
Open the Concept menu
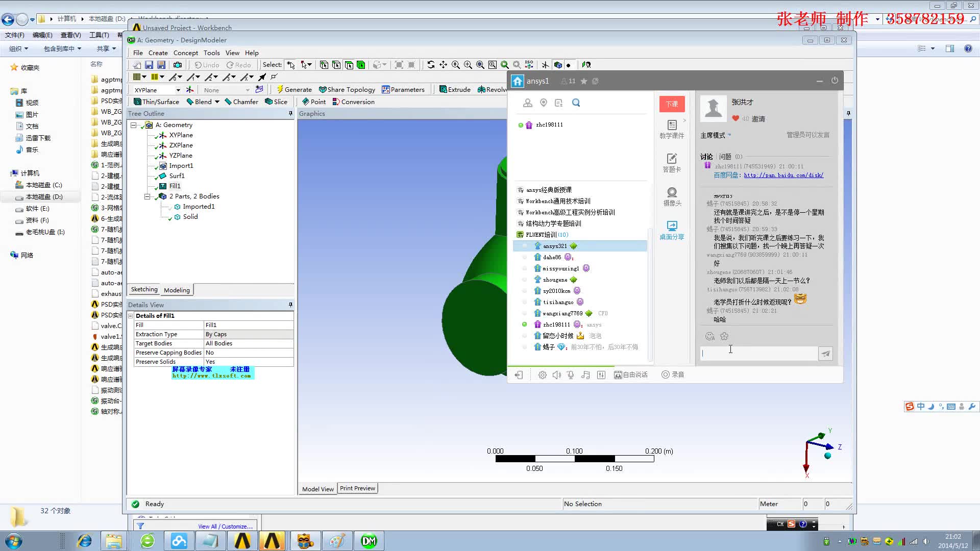pos(185,53)
